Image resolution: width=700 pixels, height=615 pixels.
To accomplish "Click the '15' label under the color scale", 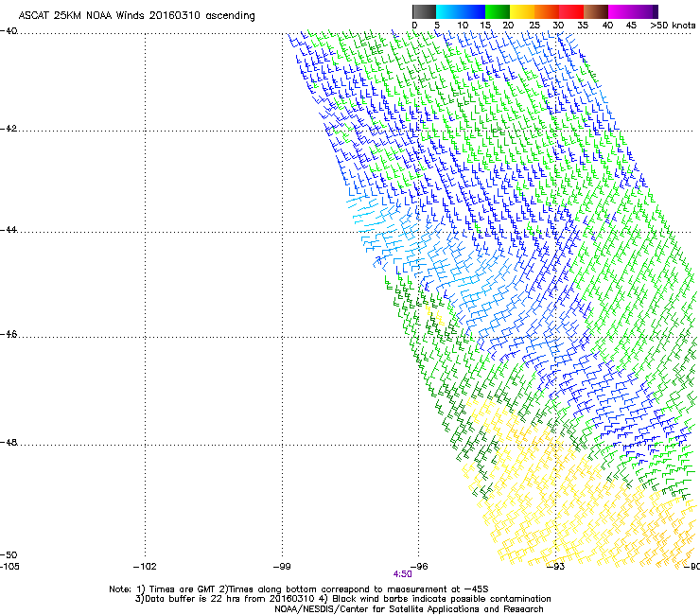I will pos(485,26).
